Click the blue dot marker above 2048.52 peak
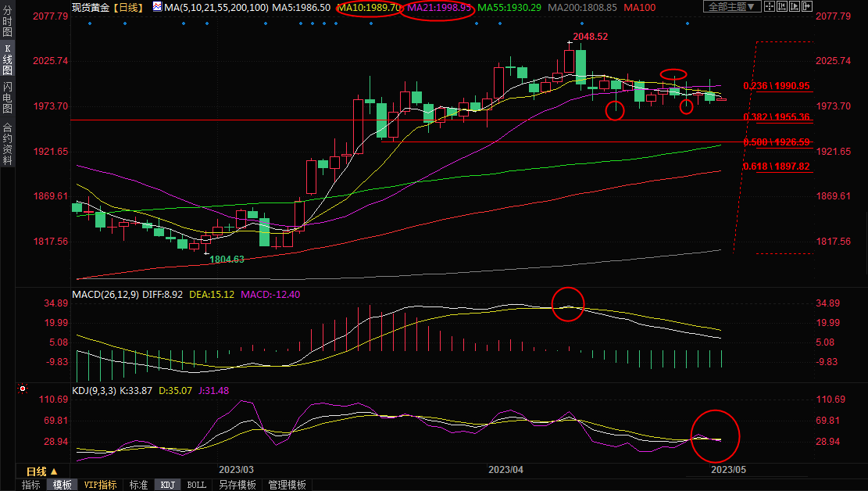The height and width of the screenshot is (491, 868). (581, 23)
